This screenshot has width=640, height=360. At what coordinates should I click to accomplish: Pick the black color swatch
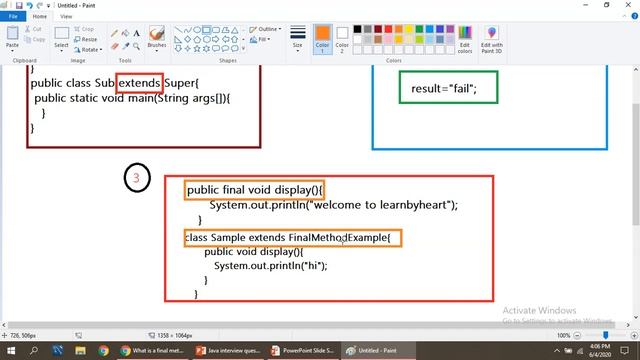tap(358, 29)
